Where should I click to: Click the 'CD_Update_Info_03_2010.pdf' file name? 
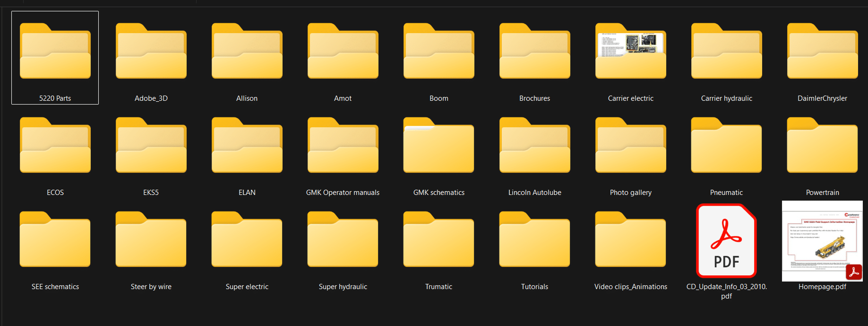coord(727,291)
